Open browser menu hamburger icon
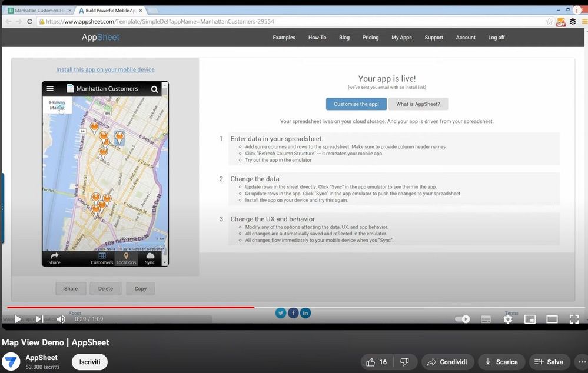The height and width of the screenshot is (373, 588). coord(584,21)
